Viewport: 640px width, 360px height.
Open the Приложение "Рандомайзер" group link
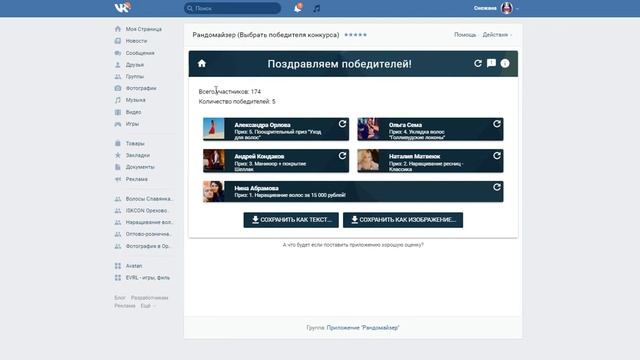pos(363,327)
